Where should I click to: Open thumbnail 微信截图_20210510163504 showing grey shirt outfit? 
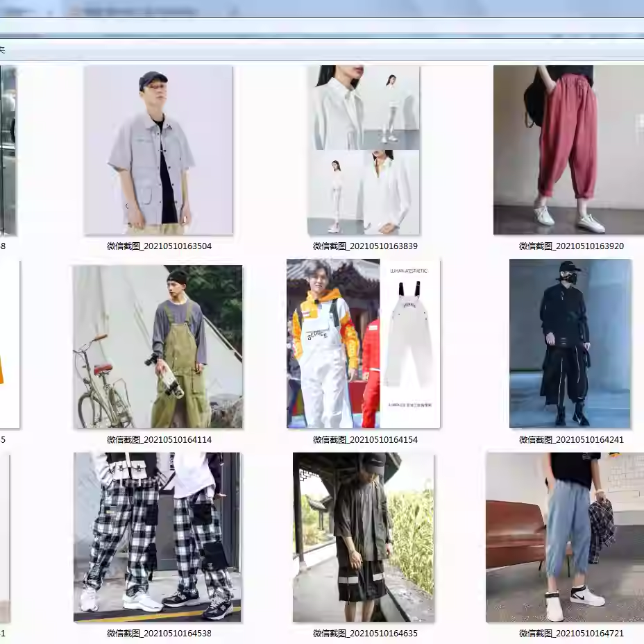pyautogui.click(x=157, y=149)
